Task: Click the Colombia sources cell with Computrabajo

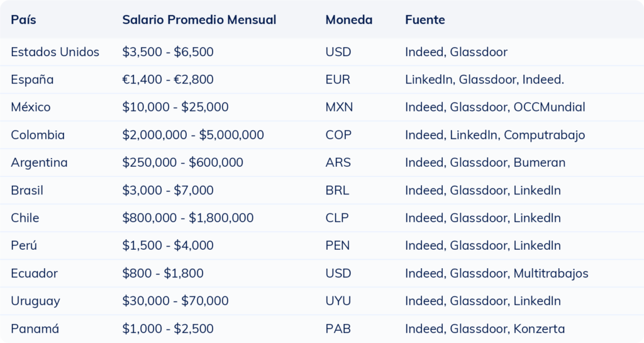Action: pos(495,135)
